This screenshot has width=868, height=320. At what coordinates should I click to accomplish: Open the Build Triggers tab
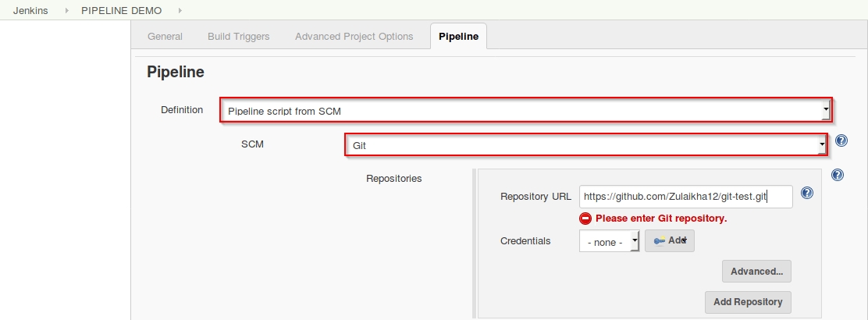[x=238, y=37]
